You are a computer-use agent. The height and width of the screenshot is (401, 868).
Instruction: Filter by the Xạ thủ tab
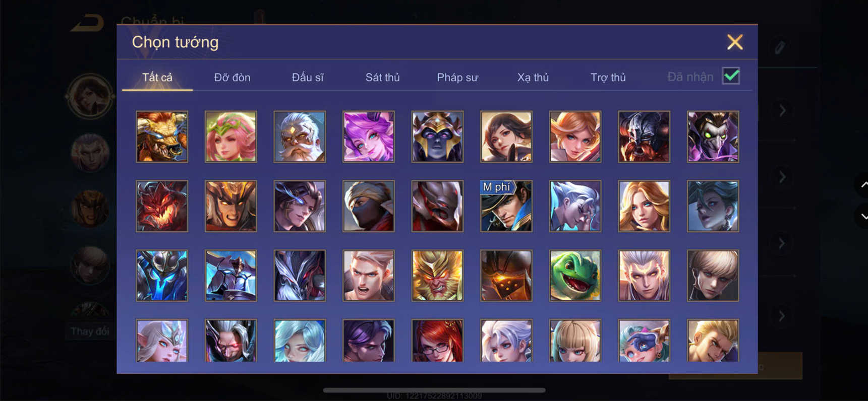coord(533,77)
